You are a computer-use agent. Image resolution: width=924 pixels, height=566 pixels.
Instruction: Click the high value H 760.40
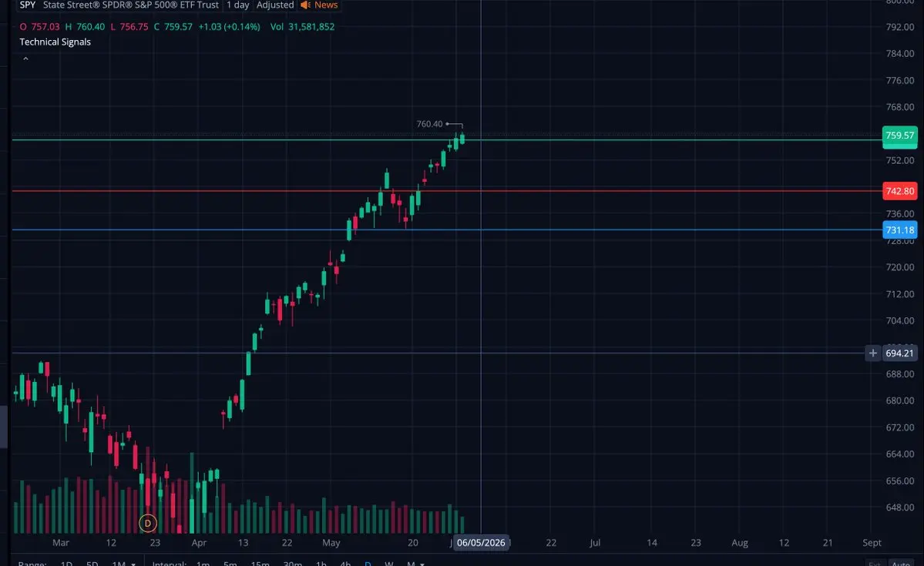pyautogui.click(x=85, y=26)
